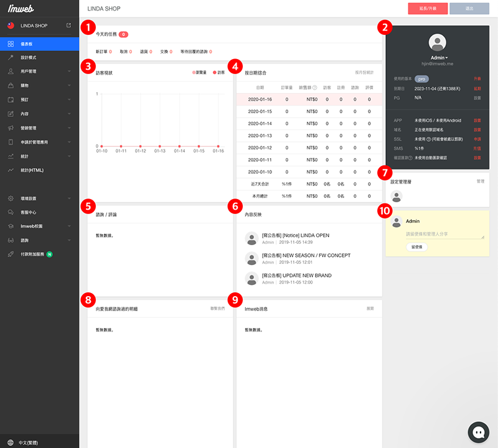Image resolution: width=498 pixels, height=448 pixels.
Task: Expand the 環境設置 menu chevron
Action: (69, 198)
